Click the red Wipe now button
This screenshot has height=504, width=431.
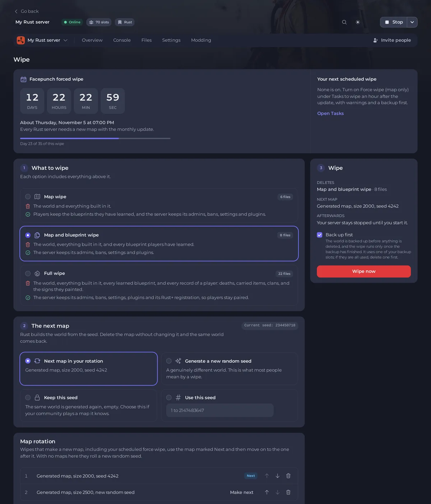[x=364, y=271]
